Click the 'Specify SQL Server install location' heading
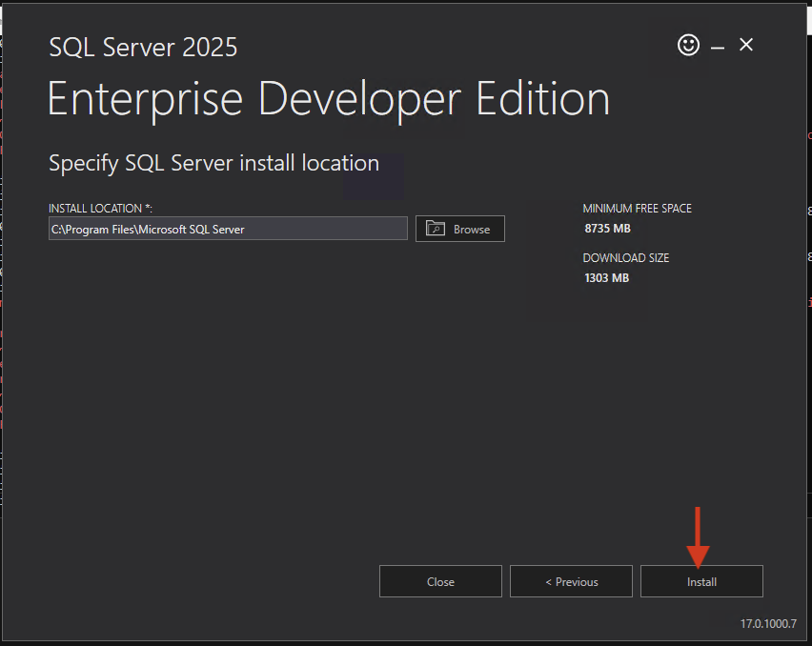Viewport: 812px width, 646px height. point(213,164)
